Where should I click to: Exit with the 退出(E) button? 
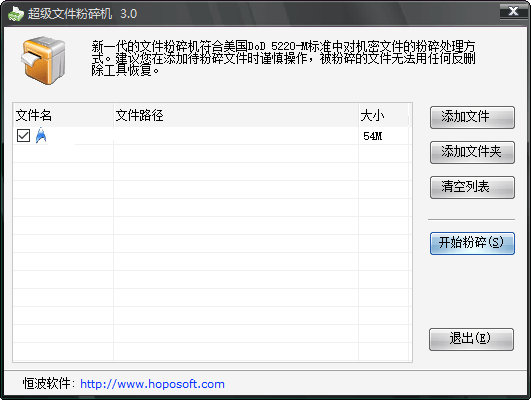tap(471, 339)
